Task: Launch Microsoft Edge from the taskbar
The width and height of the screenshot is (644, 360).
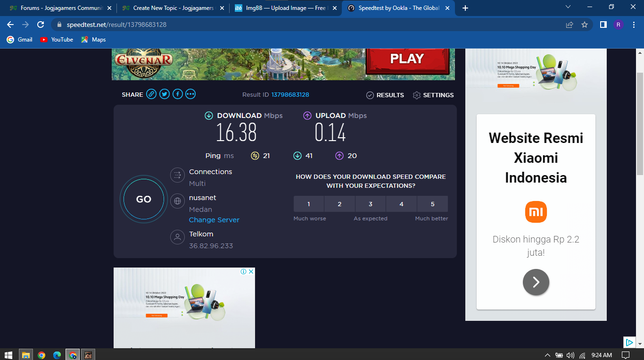Action: click(57, 355)
